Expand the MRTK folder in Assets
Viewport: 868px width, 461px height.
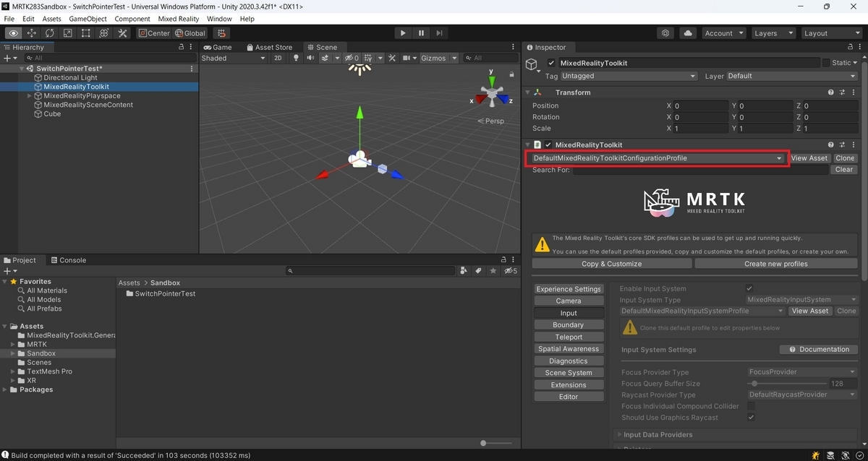pyautogui.click(x=14, y=345)
